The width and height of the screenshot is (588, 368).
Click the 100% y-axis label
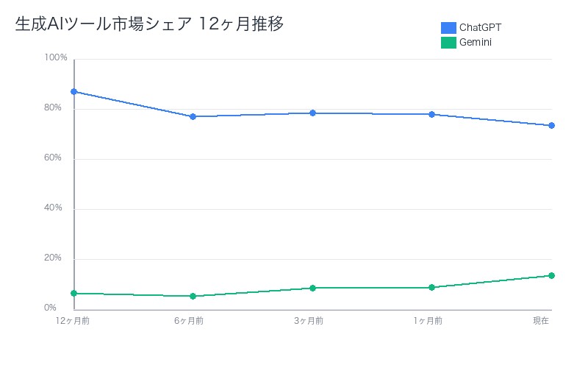click(56, 57)
